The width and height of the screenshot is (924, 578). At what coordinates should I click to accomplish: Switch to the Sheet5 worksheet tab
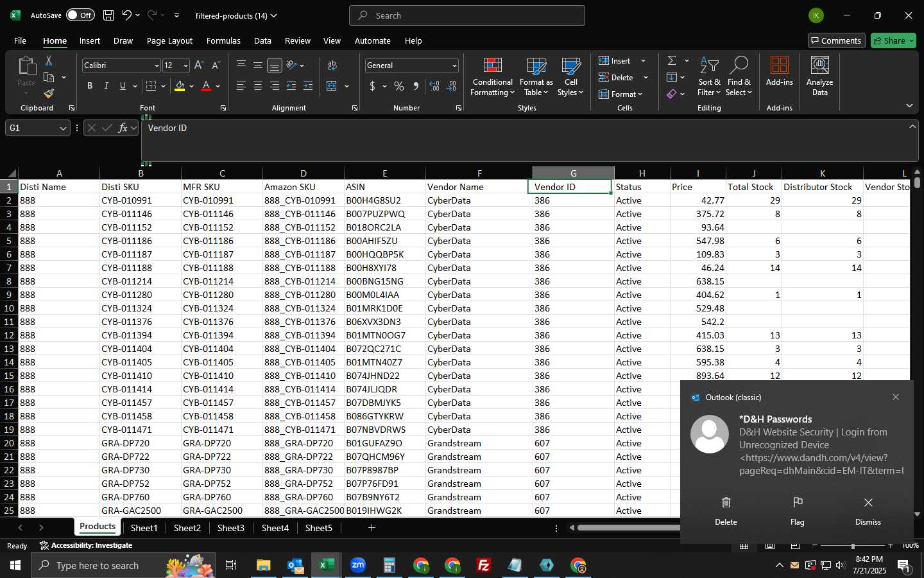click(x=319, y=528)
